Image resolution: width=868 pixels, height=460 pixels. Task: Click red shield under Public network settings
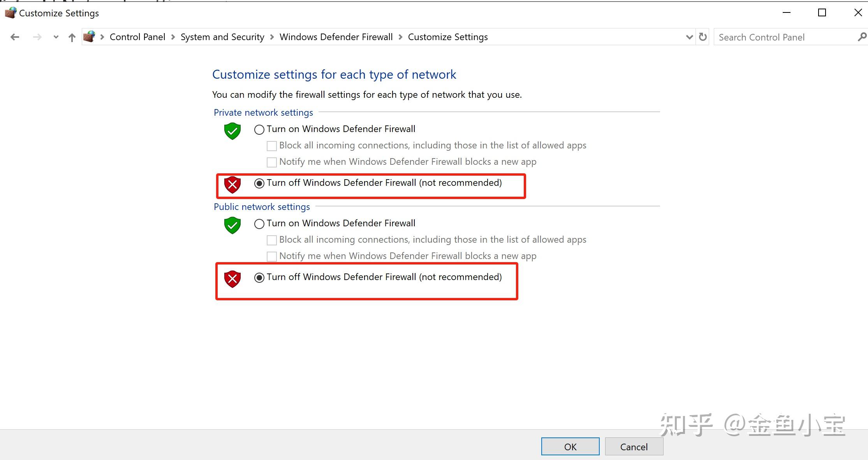pyautogui.click(x=232, y=279)
